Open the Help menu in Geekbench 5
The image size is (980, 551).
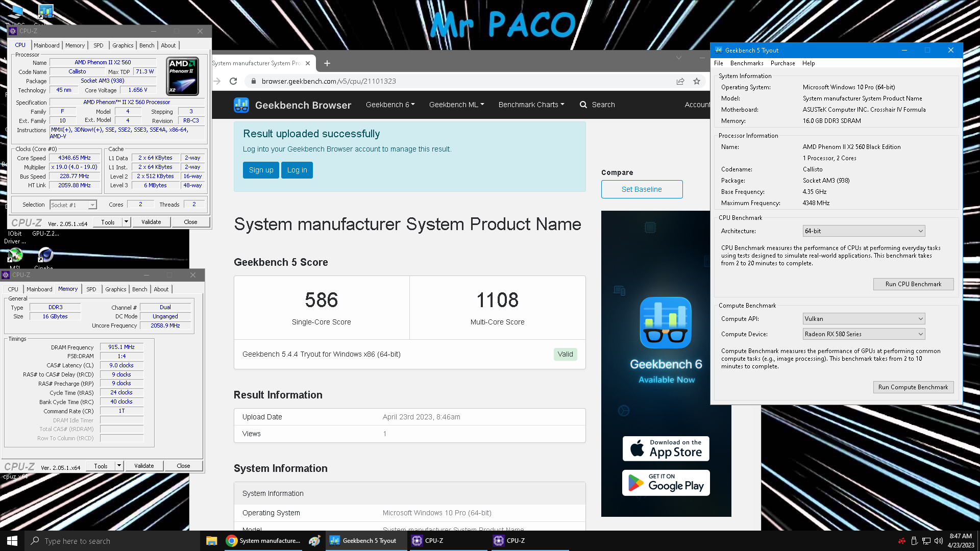(x=808, y=63)
